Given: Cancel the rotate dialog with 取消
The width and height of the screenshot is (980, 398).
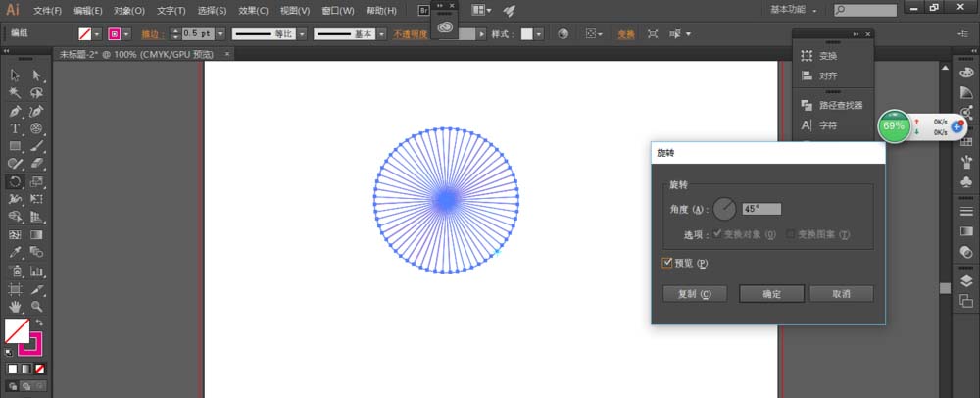Looking at the screenshot, I should (841, 294).
